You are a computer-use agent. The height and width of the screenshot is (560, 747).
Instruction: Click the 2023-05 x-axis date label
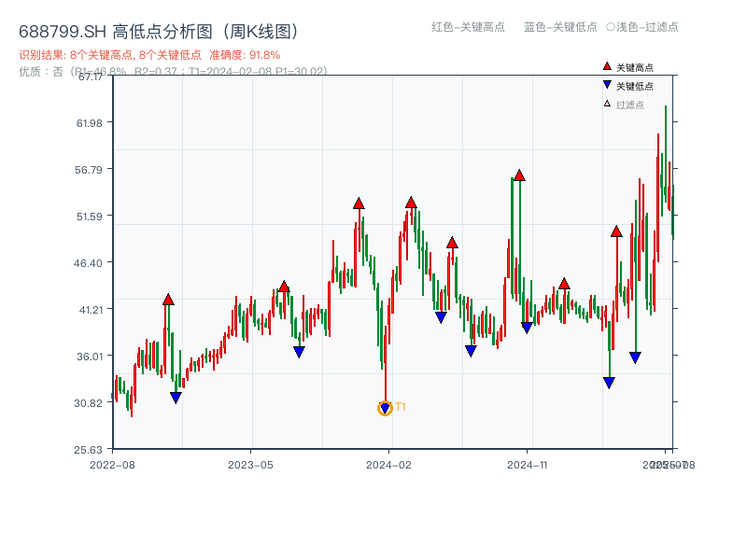(x=250, y=465)
